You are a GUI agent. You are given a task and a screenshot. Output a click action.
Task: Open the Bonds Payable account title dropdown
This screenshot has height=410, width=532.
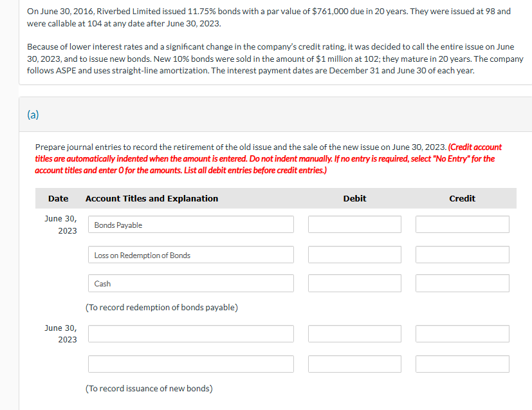[190, 224]
